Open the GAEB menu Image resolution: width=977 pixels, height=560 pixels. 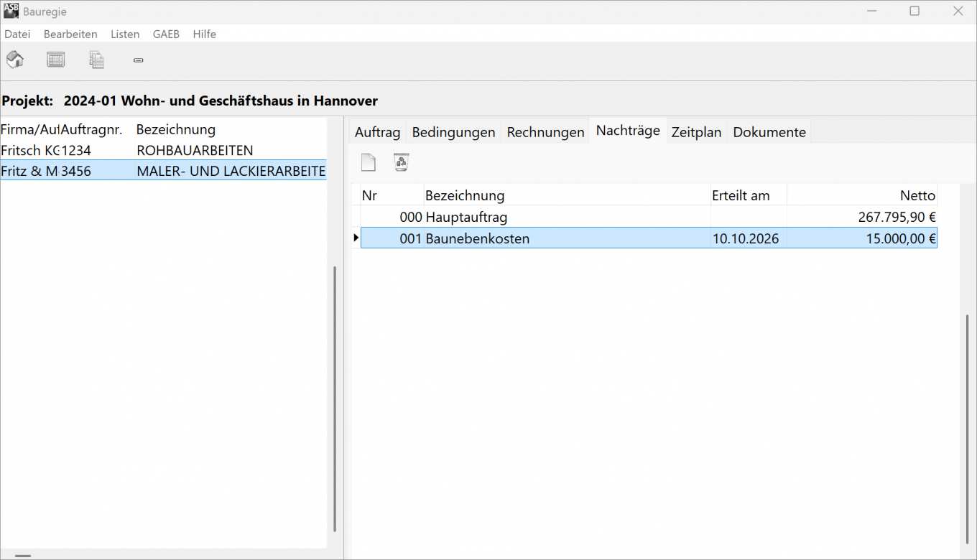pos(166,34)
